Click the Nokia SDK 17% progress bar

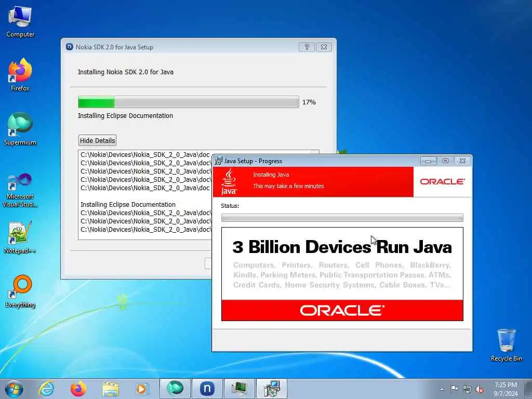pyautogui.click(x=188, y=102)
